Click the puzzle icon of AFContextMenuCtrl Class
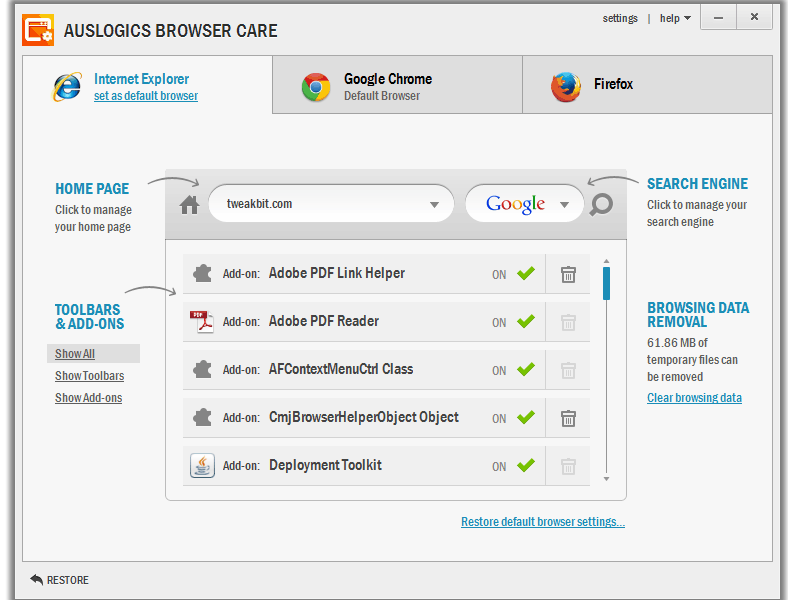Screen dimensions: 800x600 click(203, 369)
